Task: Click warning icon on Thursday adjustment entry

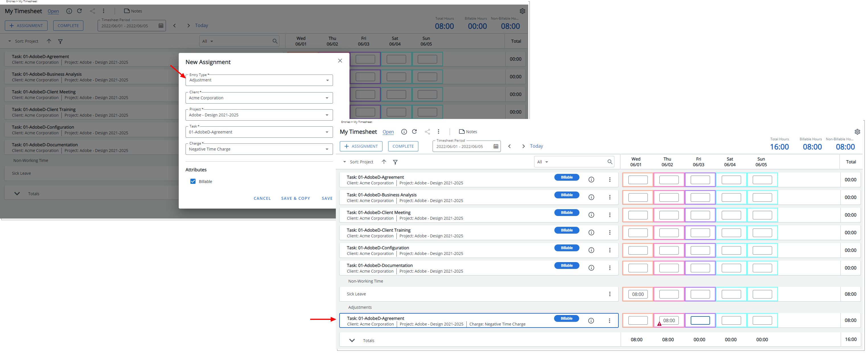Action: [659, 324]
